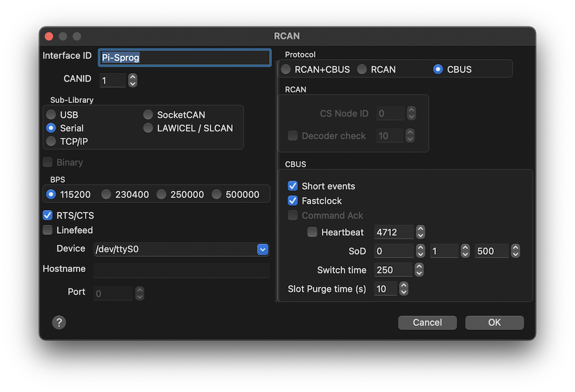Click the Heartbeat value stepper

coord(420,232)
